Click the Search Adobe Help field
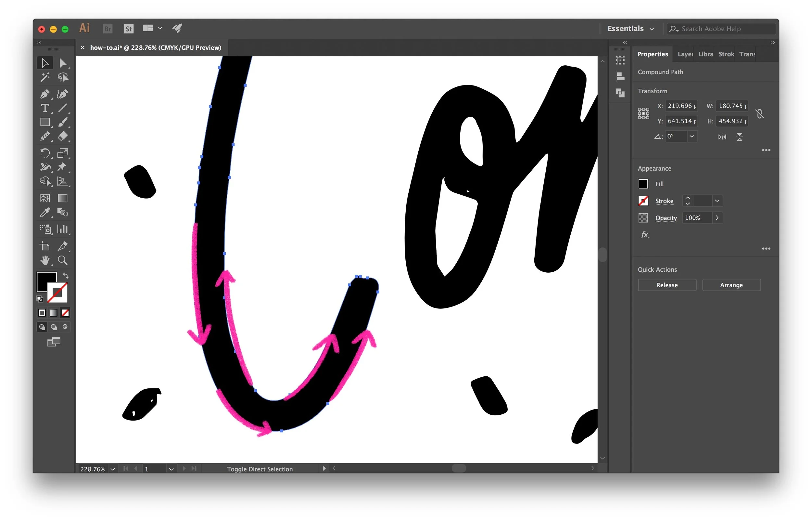Screen dimensions: 812x520 [721, 29]
